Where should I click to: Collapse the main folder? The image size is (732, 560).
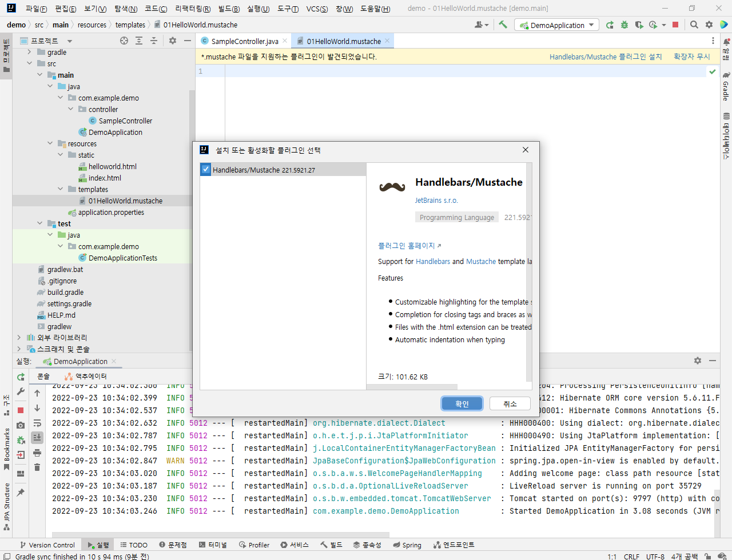point(40,75)
